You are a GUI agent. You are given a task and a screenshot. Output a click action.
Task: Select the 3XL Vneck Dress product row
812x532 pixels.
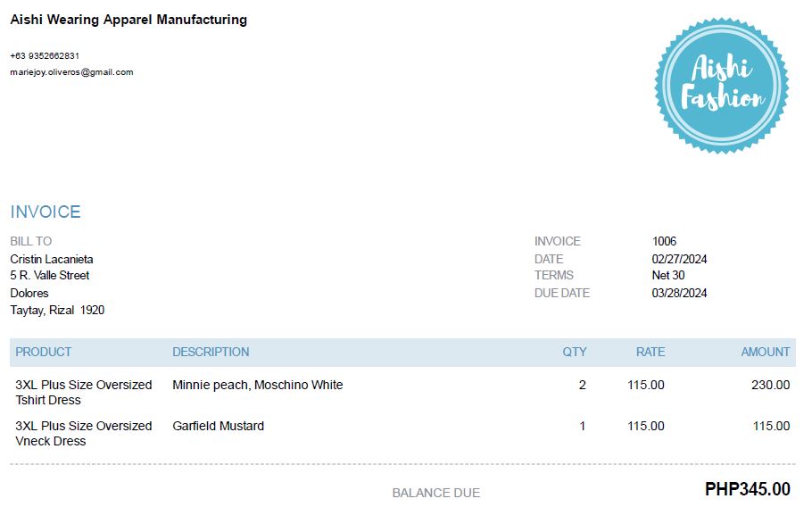(84, 433)
